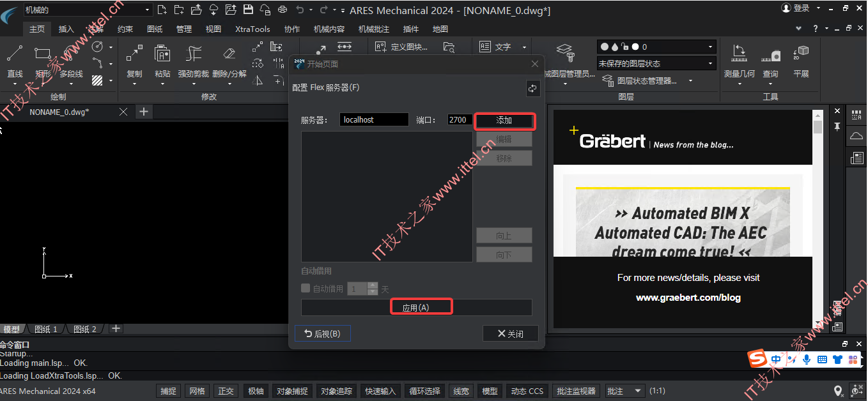868x401 pixels.
Task: Click the Close (关闭) button in dialog
Action: coord(510,333)
